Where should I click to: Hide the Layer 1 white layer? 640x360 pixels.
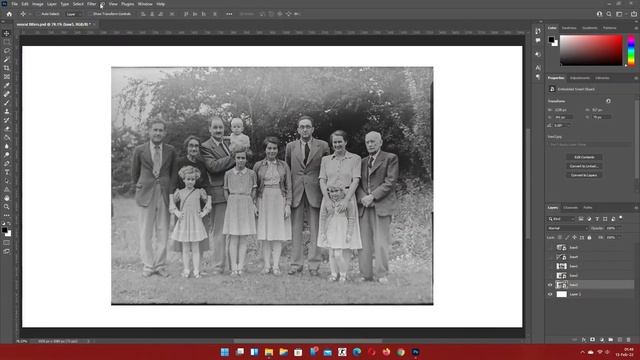tap(550, 294)
